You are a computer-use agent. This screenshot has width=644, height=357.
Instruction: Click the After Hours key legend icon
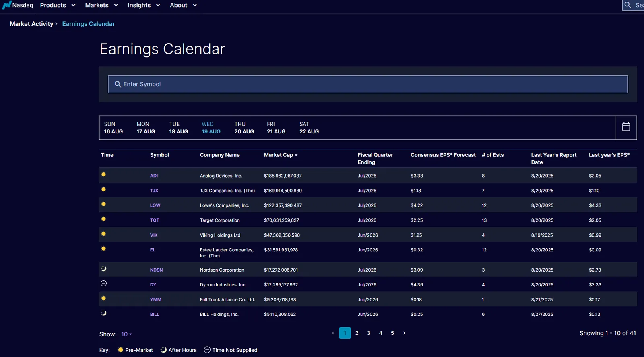pyautogui.click(x=163, y=350)
